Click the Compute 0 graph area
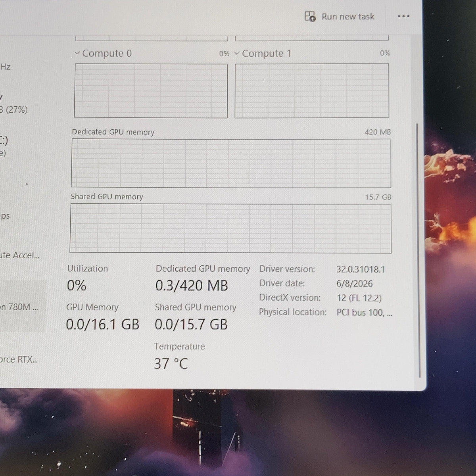Screen dimensions: 476x476 point(151,91)
